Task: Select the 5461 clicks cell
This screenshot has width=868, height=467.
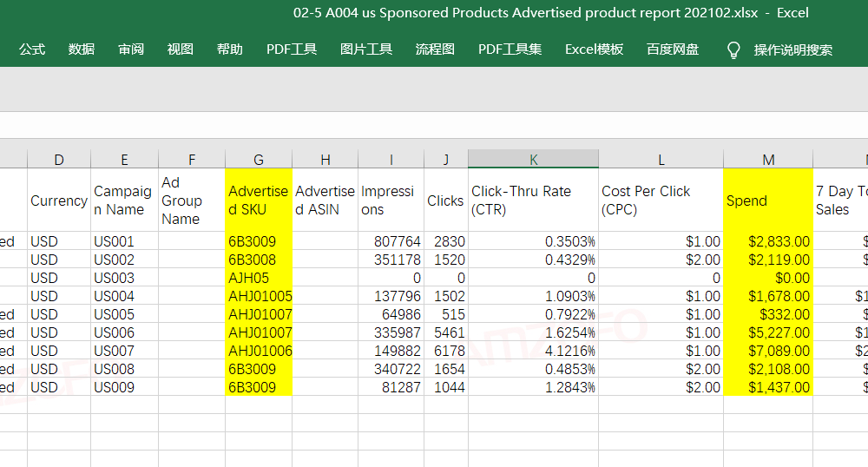Action: coord(446,332)
